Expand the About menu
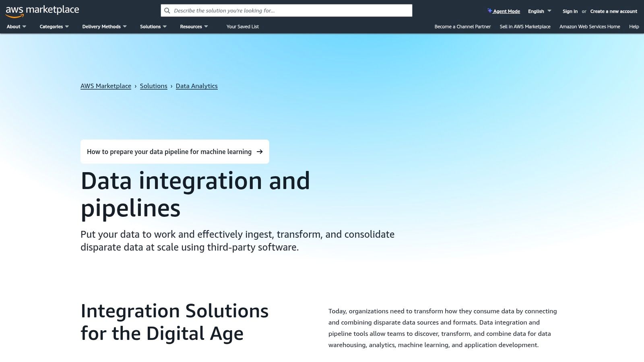The width and height of the screenshot is (644, 362). [x=14, y=27]
